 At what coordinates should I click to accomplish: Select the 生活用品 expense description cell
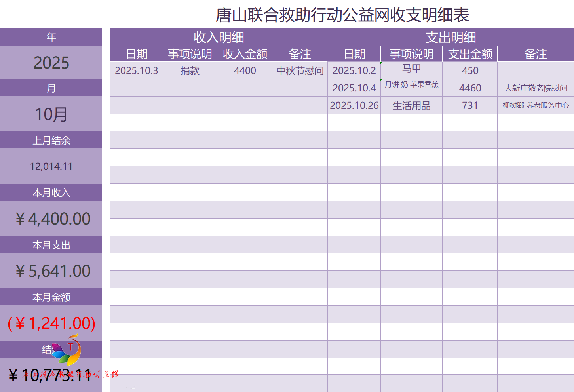click(x=411, y=105)
